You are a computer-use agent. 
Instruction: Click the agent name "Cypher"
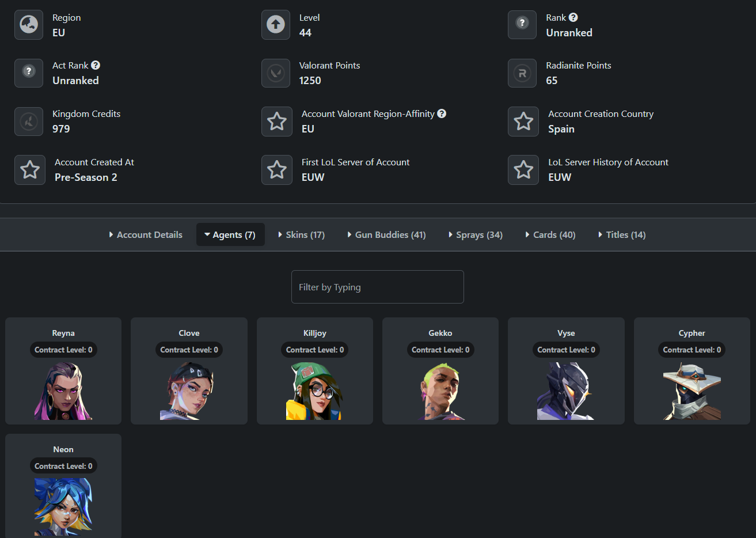[692, 333]
